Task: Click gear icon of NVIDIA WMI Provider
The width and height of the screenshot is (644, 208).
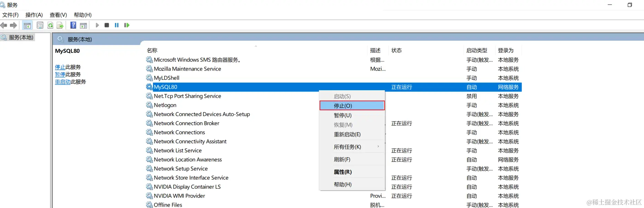Action: click(x=149, y=196)
